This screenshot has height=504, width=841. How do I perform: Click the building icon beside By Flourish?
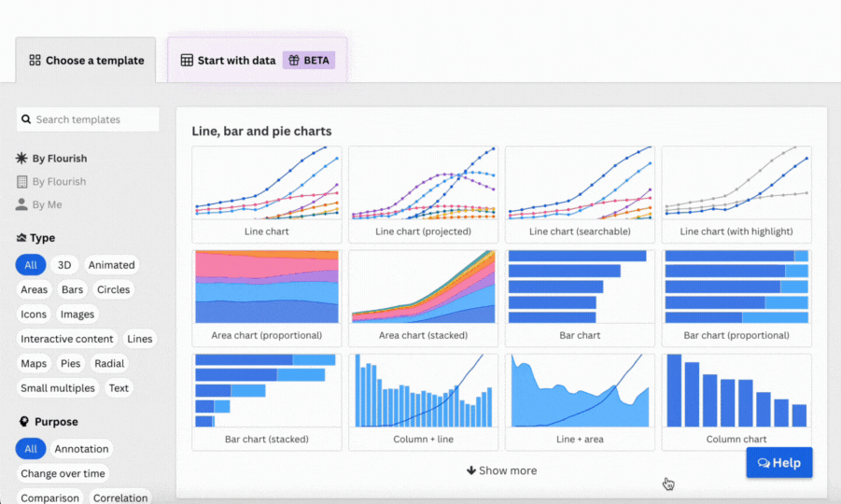coord(22,182)
